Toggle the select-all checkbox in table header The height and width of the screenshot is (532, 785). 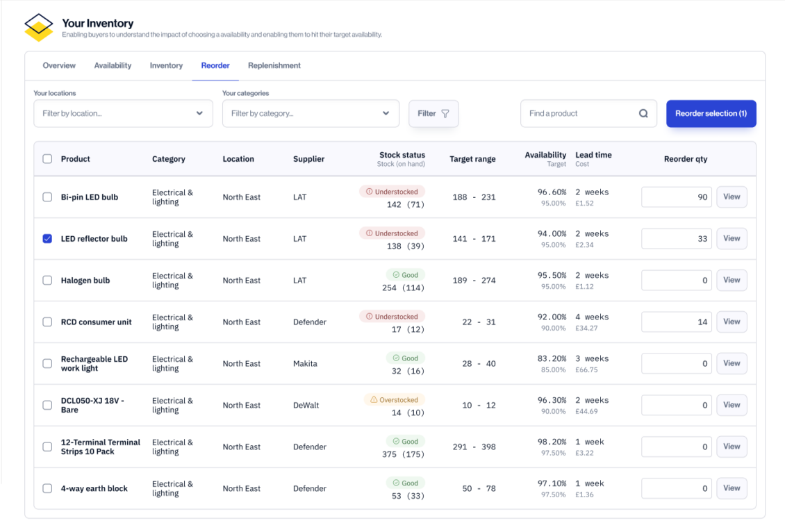coord(47,159)
